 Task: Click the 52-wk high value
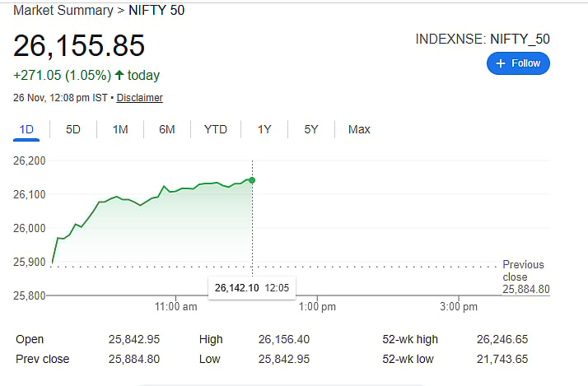click(x=504, y=339)
